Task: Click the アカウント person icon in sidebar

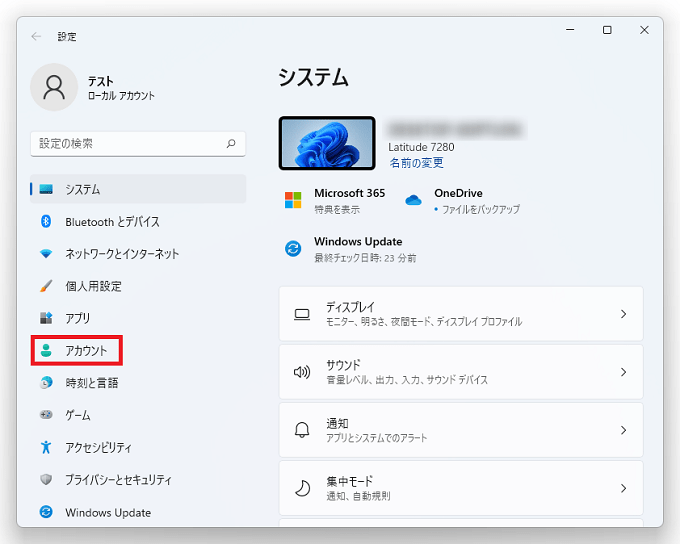Action: 46,350
